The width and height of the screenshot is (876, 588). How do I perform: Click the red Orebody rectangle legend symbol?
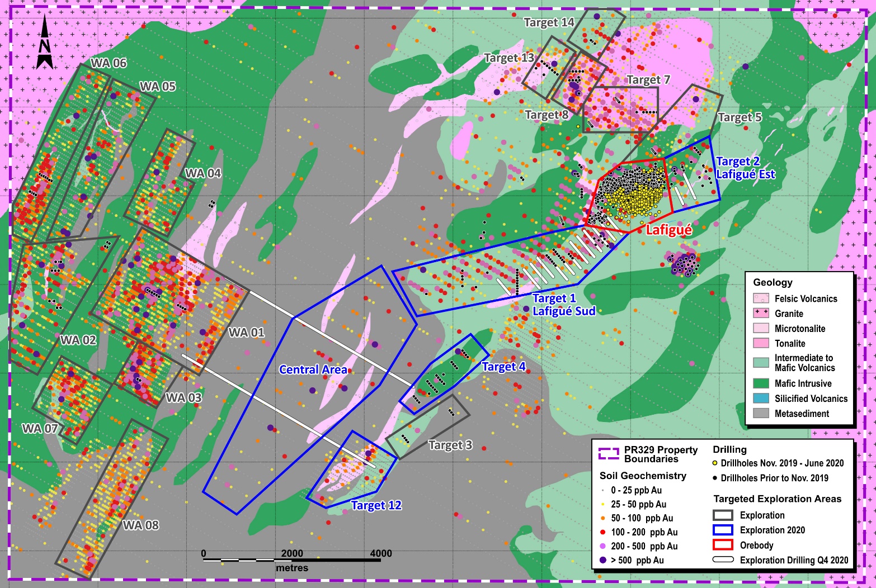point(723,545)
